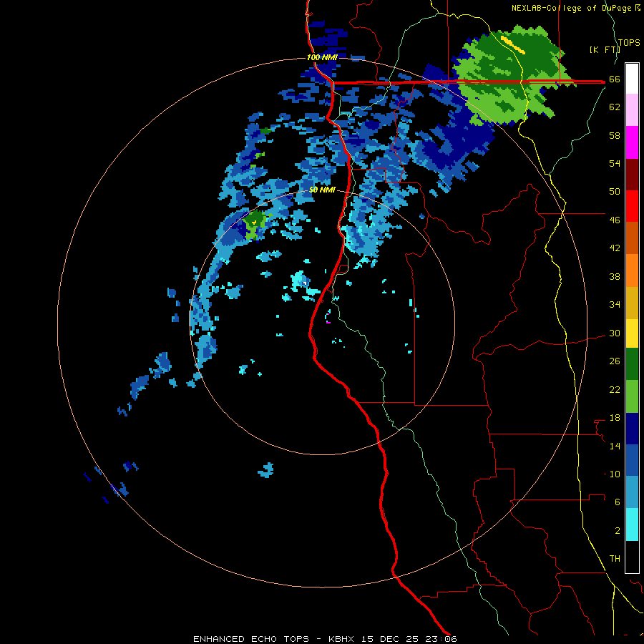Click the '58' legend value
The height and width of the screenshot is (644, 644).
tap(615, 135)
